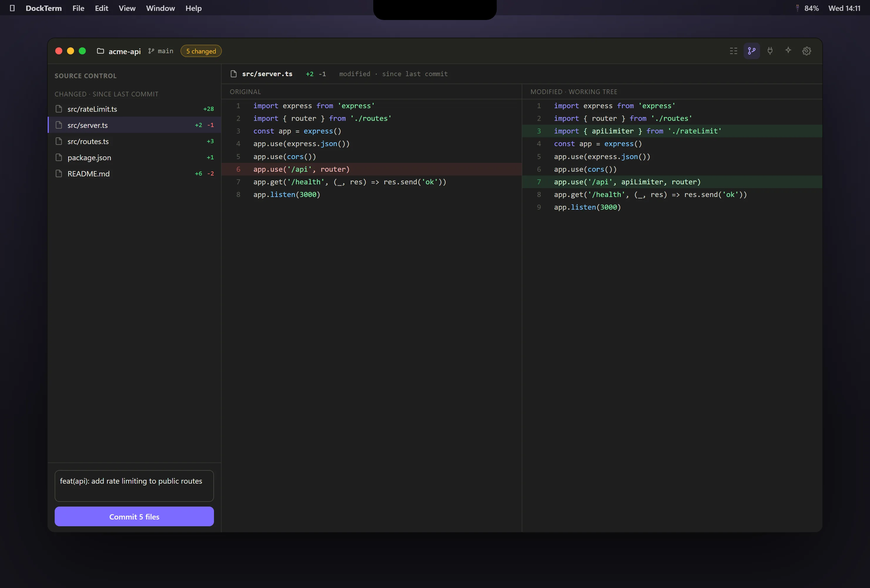Click added line 7 with apiLimiter, router
This screenshot has width=870, height=588.
tap(672, 182)
